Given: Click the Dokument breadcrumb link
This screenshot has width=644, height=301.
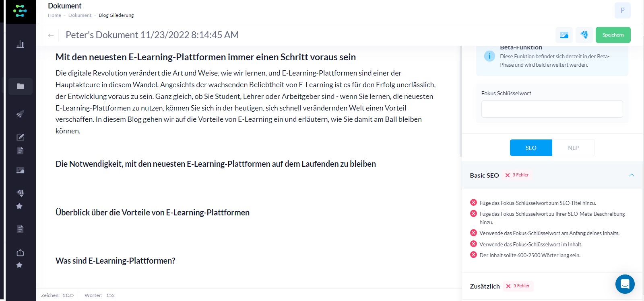Looking at the screenshot, I should click(80, 15).
